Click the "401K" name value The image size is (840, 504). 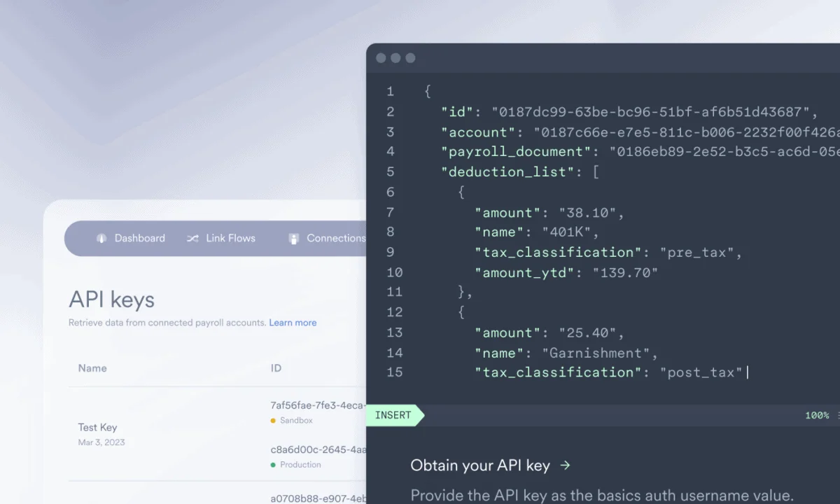[x=566, y=232]
